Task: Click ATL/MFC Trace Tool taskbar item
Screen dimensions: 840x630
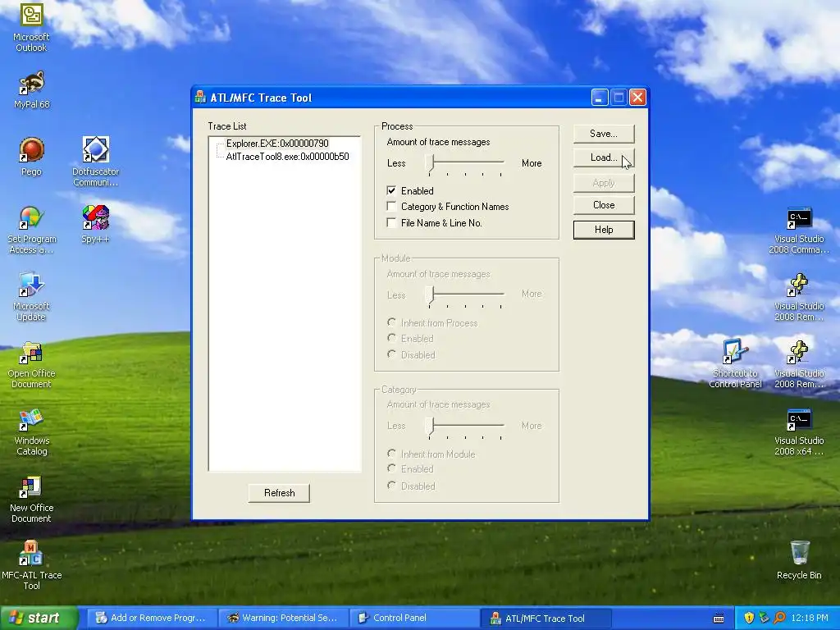Action: click(x=546, y=619)
